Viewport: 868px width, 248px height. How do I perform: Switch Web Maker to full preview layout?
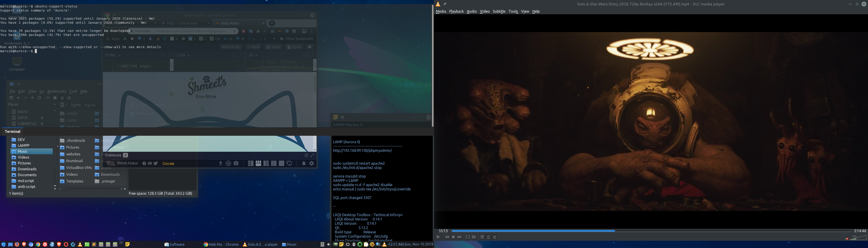[281, 163]
